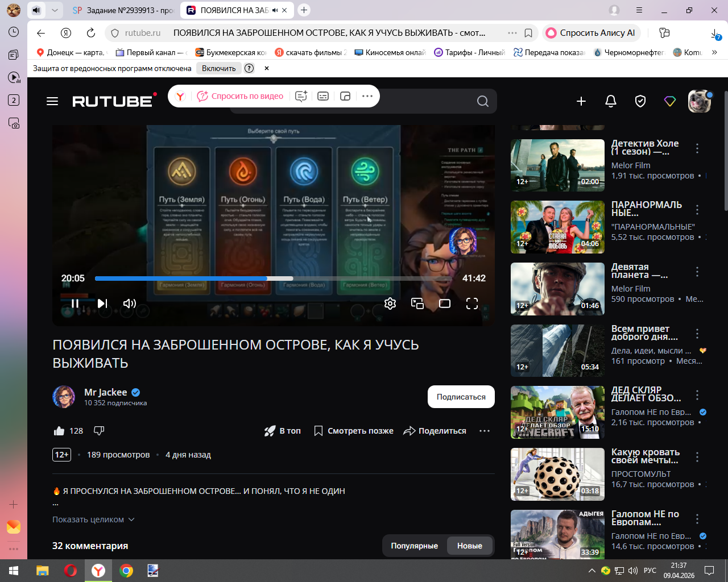This screenshot has height=582, width=728.
Task: Open Rutube notifications bell
Action: [611, 101]
